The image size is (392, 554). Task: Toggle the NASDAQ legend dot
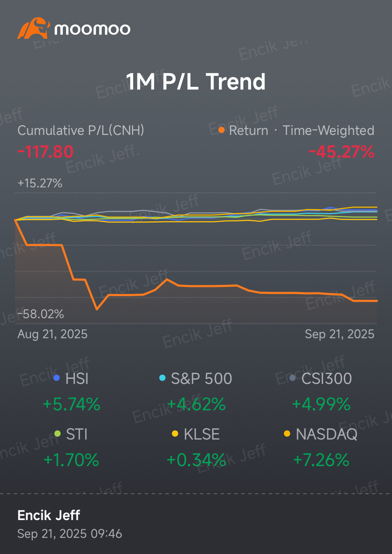287,434
